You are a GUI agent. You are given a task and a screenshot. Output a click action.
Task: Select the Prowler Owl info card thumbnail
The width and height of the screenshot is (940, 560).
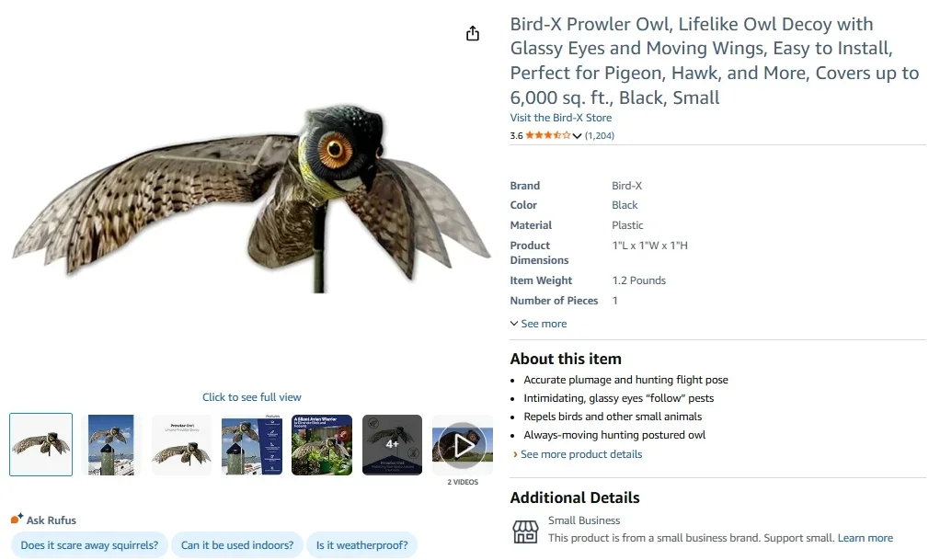pyautogui.click(x=181, y=444)
